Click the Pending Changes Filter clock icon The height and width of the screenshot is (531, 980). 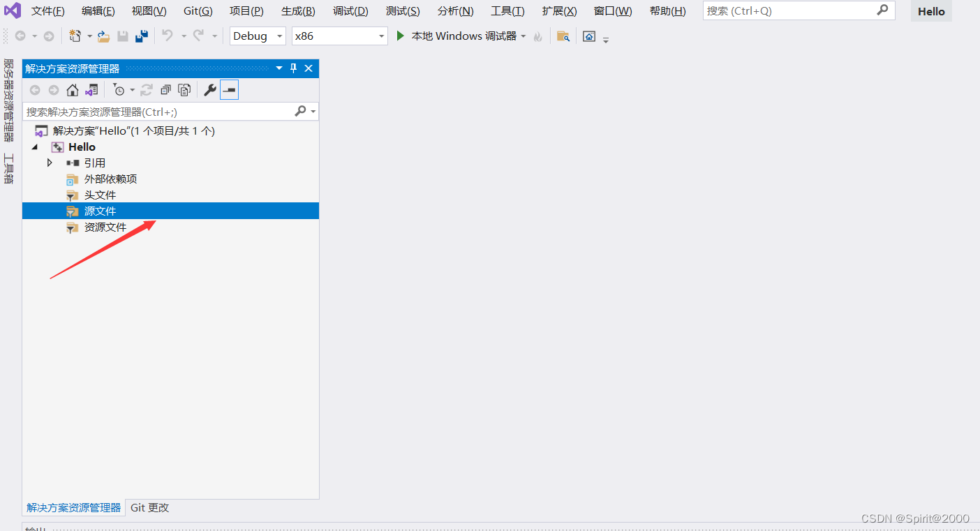pos(119,90)
